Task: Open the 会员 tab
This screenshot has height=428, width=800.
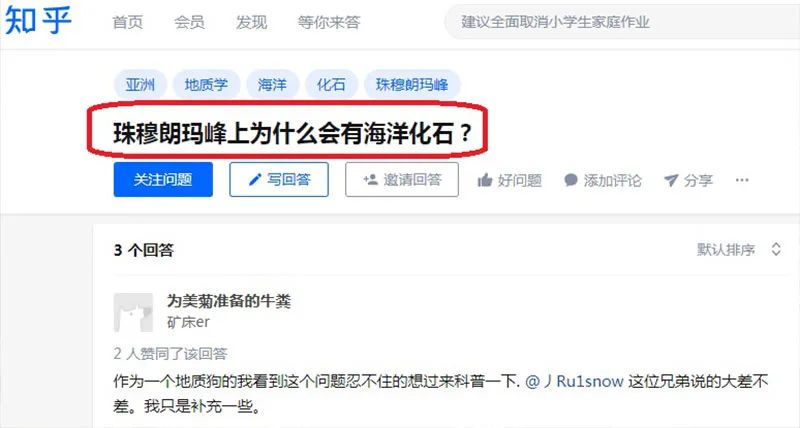Action: pyautogui.click(x=189, y=22)
